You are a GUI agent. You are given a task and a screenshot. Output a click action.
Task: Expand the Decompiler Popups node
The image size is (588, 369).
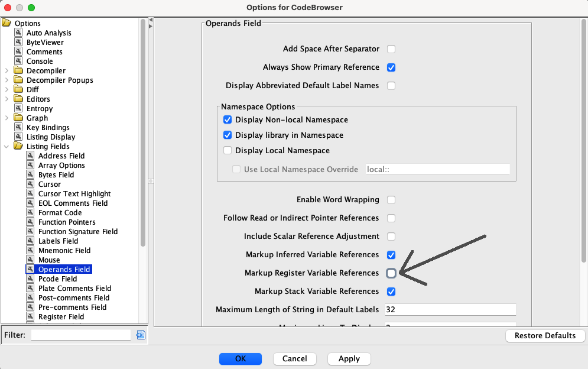pyautogui.click(x=7, y=80)
